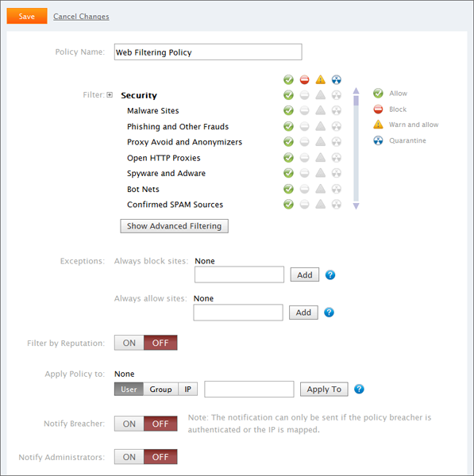Turn ON Filter by Reputation
This screenshot has width=474, height=476.
pyautogui.click(x=129, y=343)
